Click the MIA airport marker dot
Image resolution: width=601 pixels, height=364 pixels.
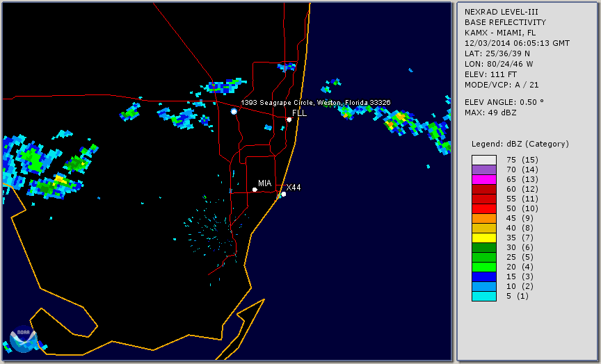pyautogui.click(x=255, y=190)
